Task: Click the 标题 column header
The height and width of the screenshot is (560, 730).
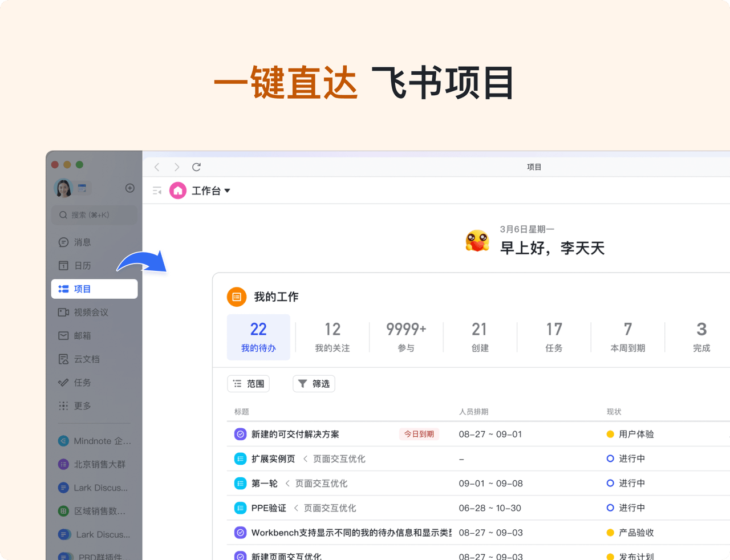Action: pos(242,412)
